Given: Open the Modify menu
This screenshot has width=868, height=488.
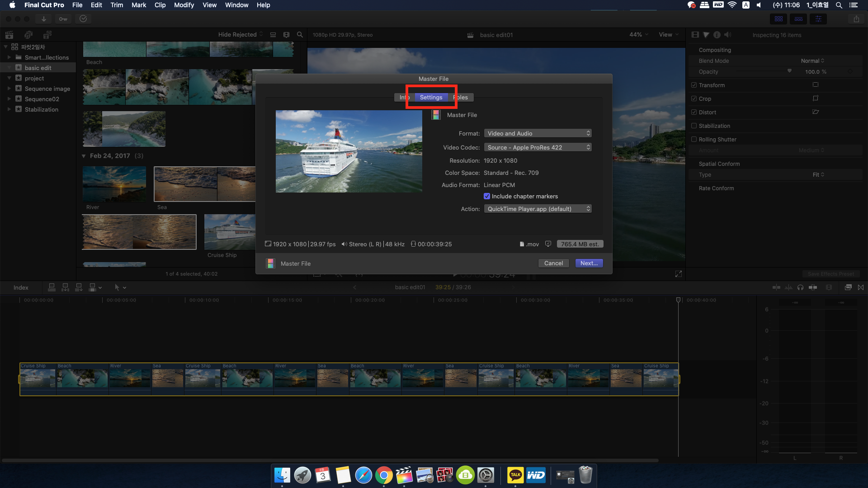Looking at the screenshot, I should [x=184, y=5].
